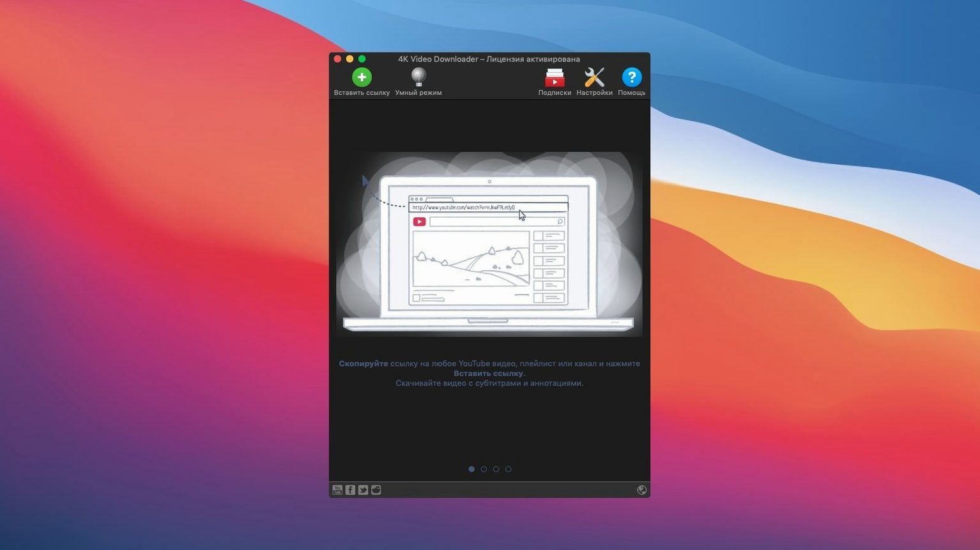Image resolution: width=980 pixels, height=550 pixels.
Task: Open Помощь question mark icon
Action: point(632,77)
